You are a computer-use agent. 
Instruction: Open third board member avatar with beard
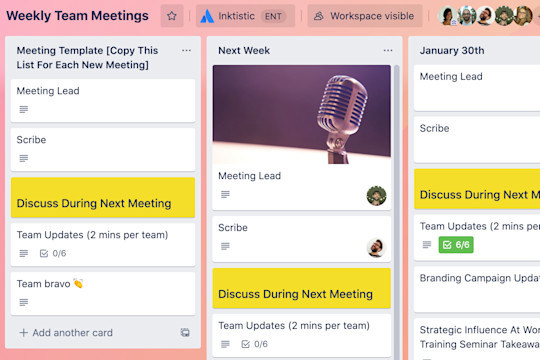485,16
